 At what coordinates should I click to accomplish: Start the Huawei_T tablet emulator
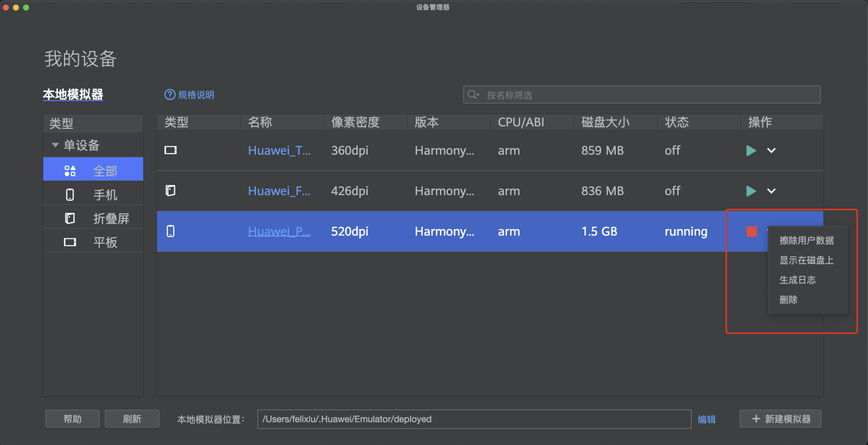coord(751,151)
